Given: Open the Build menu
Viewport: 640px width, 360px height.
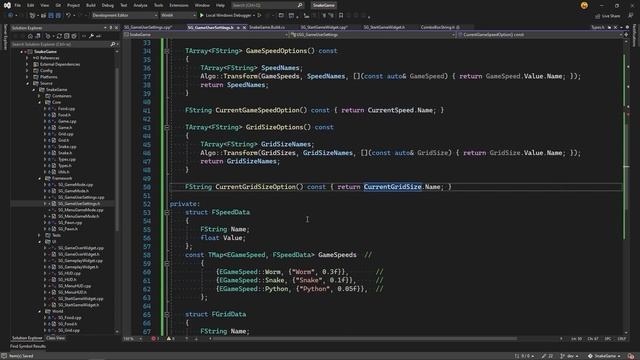Looking at the screenshot, I should pos(91,5).
